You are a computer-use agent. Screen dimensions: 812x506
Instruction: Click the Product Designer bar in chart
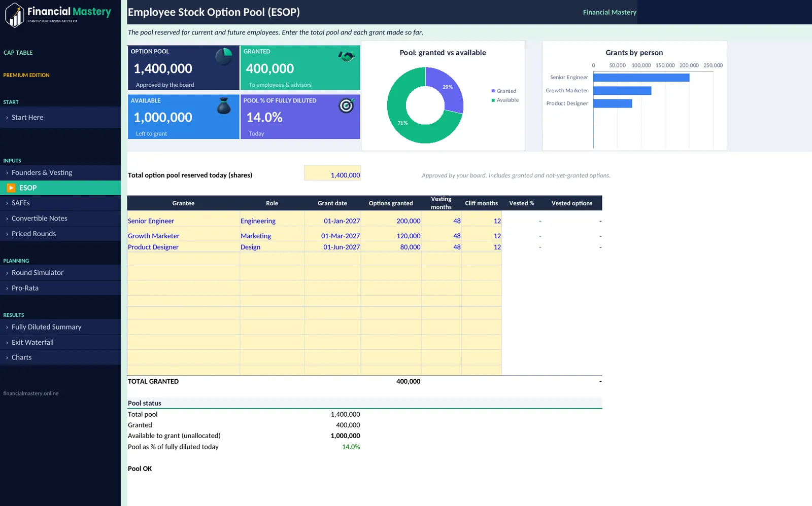pos(613,103)
